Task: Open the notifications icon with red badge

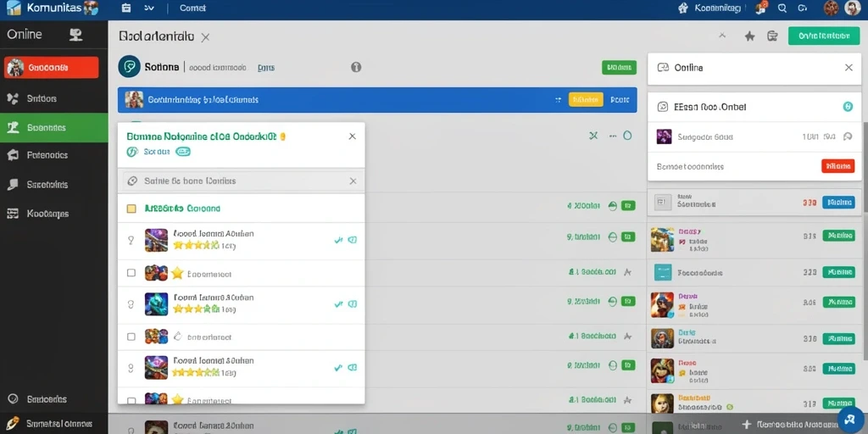Action: coord(762,8)
